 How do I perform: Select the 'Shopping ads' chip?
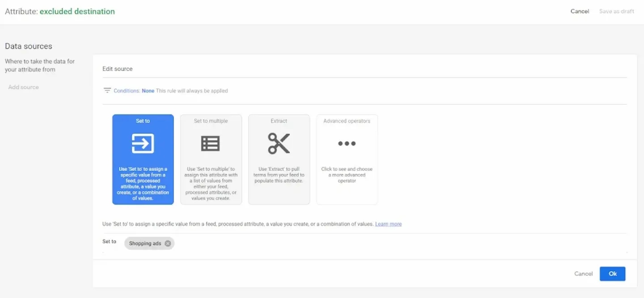(145, 243)
